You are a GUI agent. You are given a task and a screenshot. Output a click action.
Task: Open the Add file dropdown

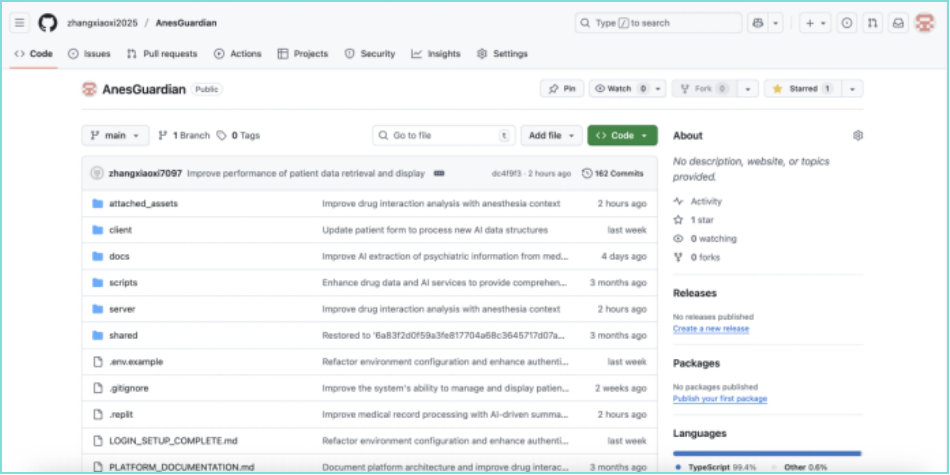coord(551,135)
